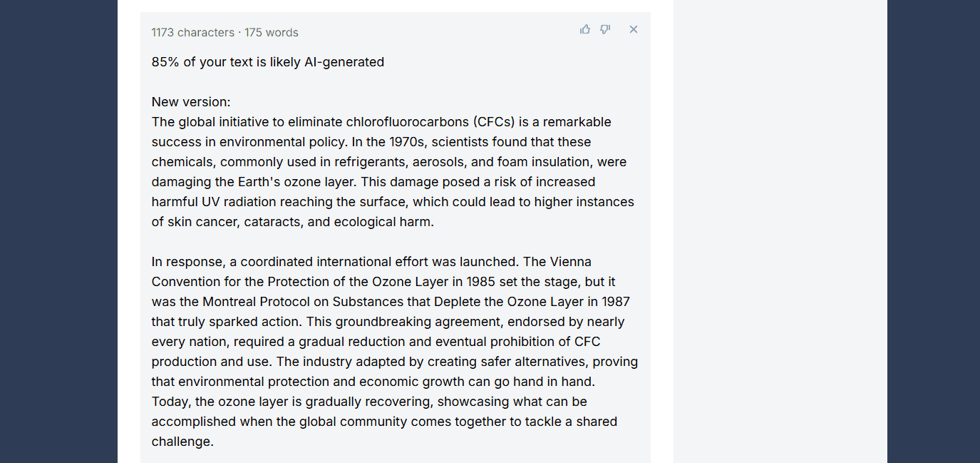Image resolution: width=980 pixels, height=463 pixels.
Task: Click the "1173 characters · 175 words" count
Action: pyautogui.click(x=225, y=32)
